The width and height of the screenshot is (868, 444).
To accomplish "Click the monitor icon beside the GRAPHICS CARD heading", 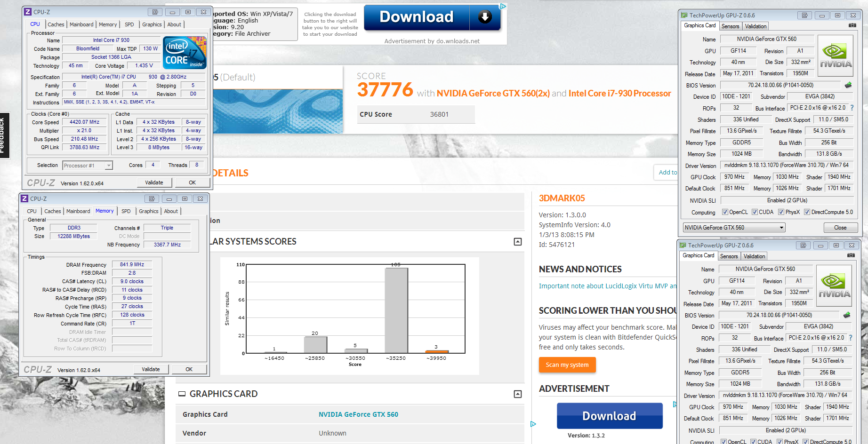I will 182,394.
